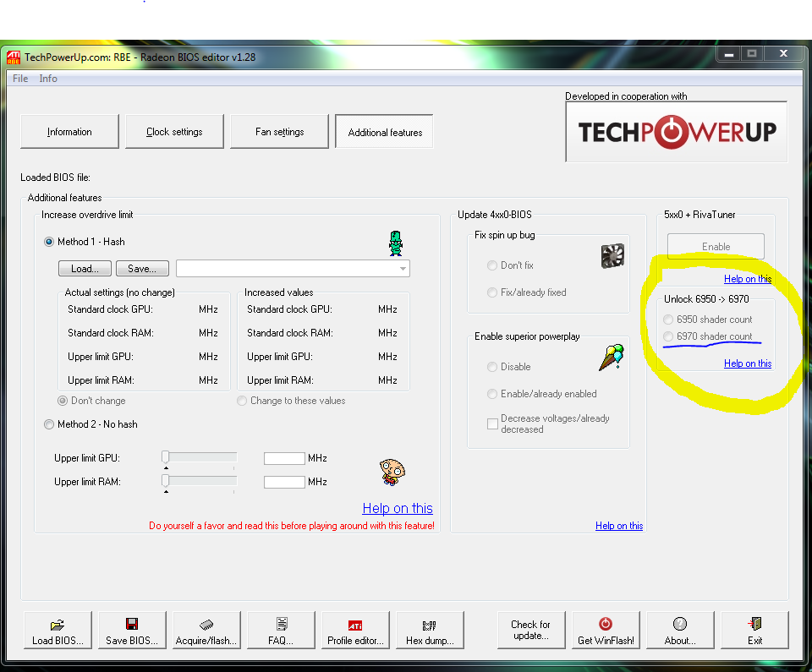Open Acquire/flash chip button
Screen dimensions: 812x672
(x=206, y=630)
